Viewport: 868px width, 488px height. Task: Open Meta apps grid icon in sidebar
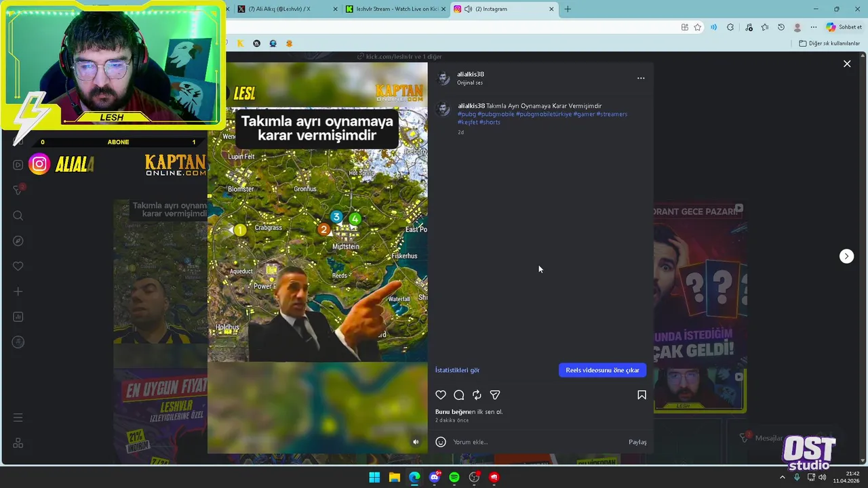click(x=18, y=443)
